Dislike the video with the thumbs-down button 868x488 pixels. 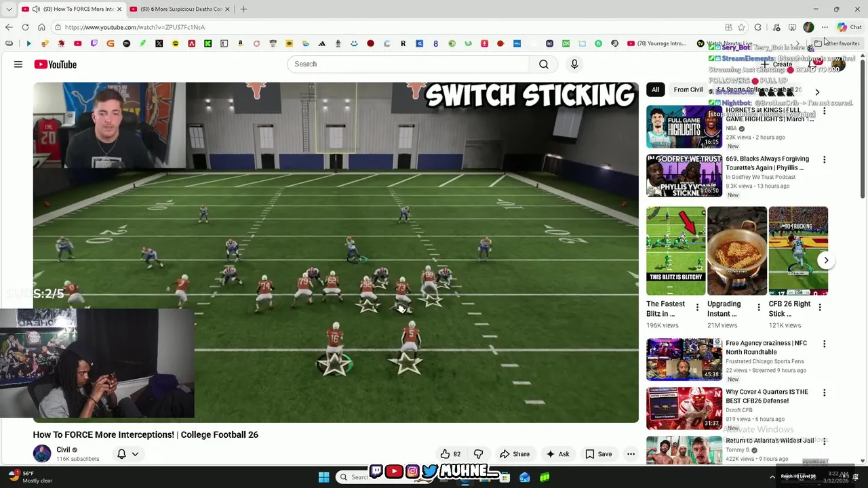pos(478,454)
